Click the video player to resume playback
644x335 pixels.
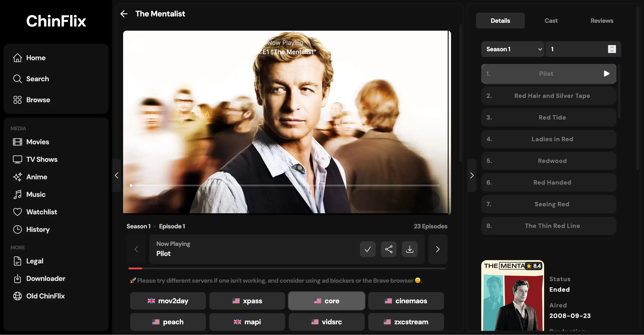click(x=287, y=122)
